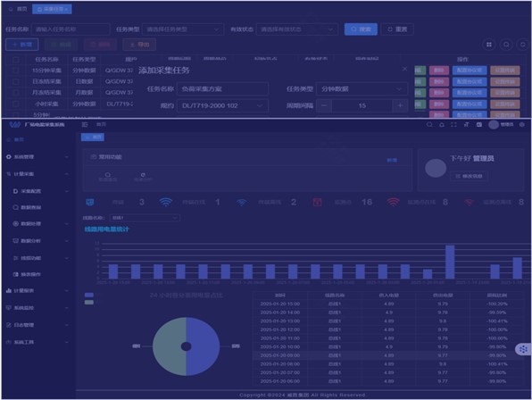
Task: Click the 导出 button above the task table
Action: (x=139, y=45)
